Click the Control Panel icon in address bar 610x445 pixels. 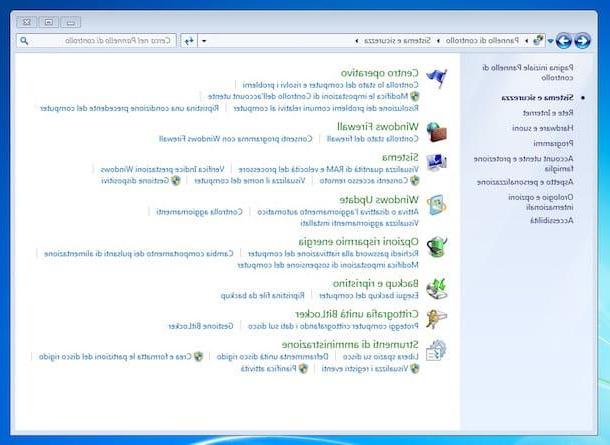tap(538, 40)
